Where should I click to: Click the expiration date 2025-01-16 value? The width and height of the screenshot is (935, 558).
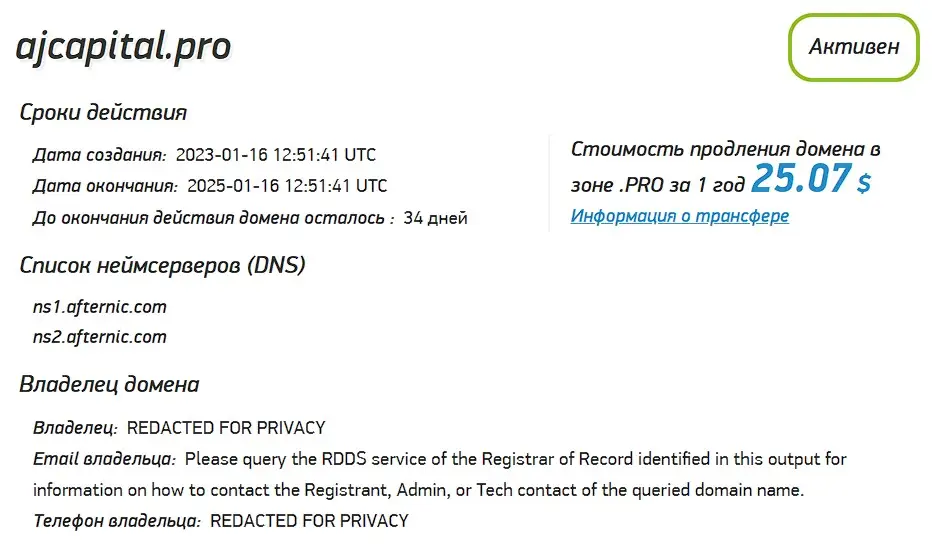(x=286, y=186)
